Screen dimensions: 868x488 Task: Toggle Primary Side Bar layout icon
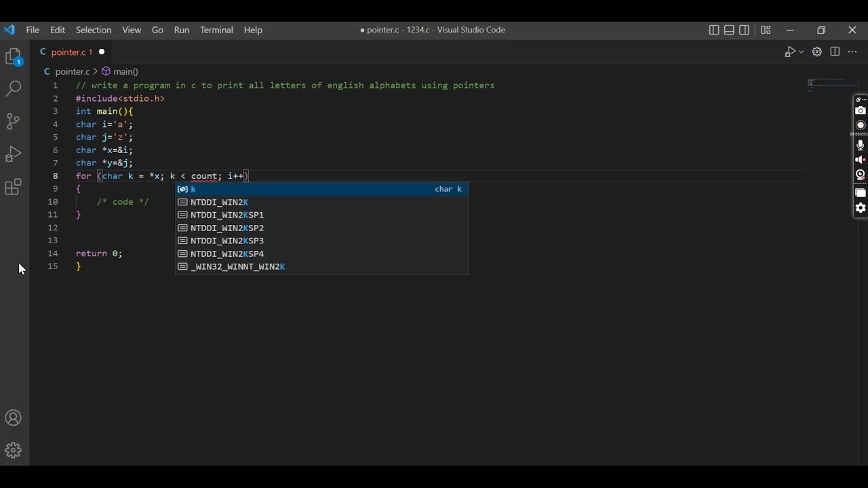[714, 30]
